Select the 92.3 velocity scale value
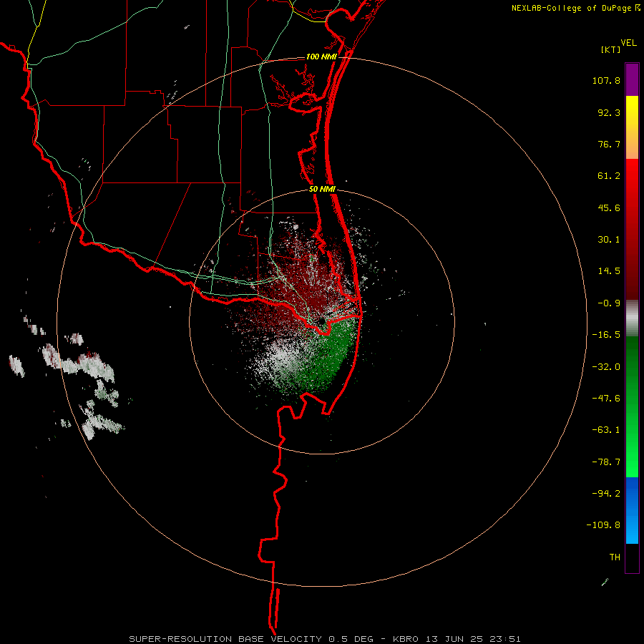Image resolution: width=644 pixels, height=644 pixels. point(609,112)
